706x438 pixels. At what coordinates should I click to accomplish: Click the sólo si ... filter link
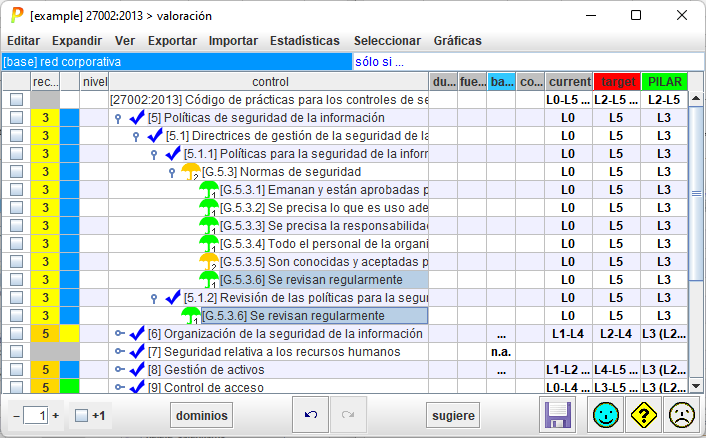(x=379, y=62)
